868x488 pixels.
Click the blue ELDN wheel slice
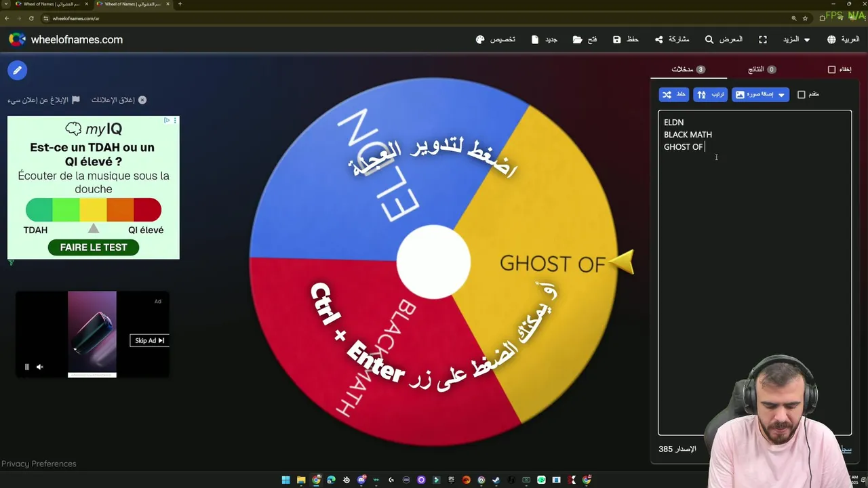[x=380, y=176]
